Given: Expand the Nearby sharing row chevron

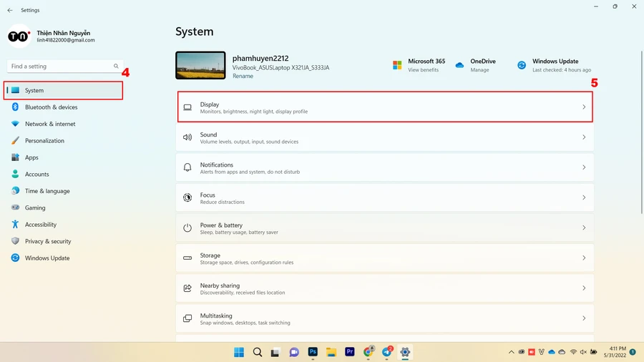Looking at the screenshot, I should pos(584,288).
